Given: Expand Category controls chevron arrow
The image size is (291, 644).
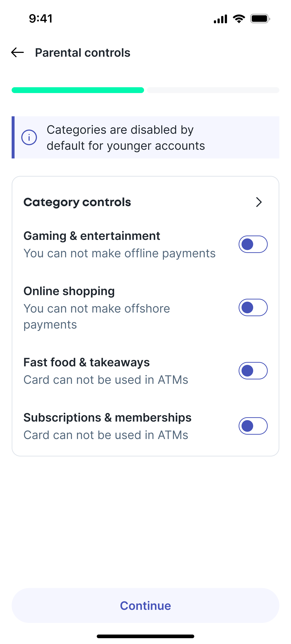Looking at the screenshot, I should (x=259, y=202).
